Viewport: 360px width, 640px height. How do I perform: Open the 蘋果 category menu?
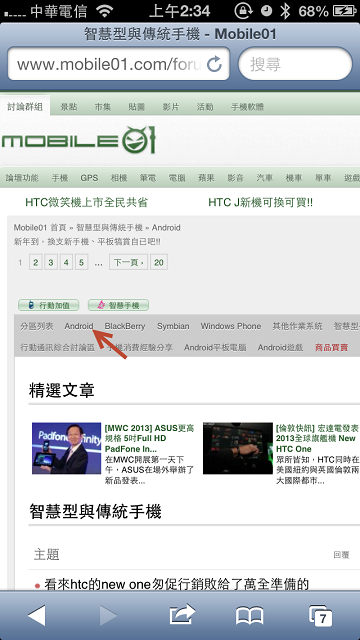click(206, 178)
